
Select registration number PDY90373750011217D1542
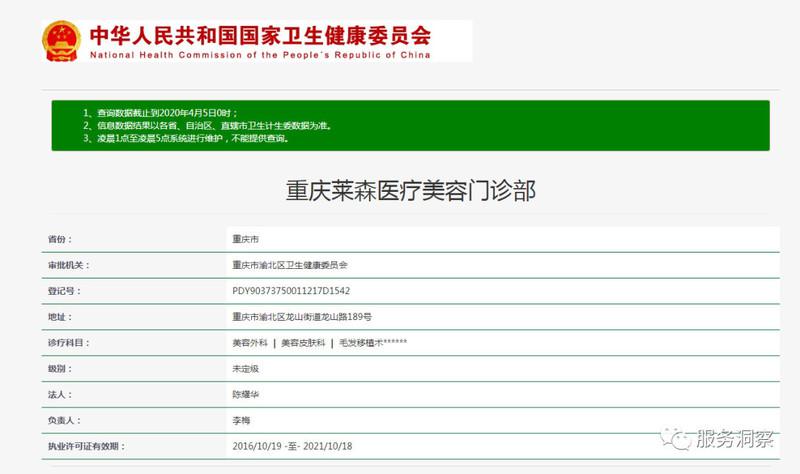290,291
